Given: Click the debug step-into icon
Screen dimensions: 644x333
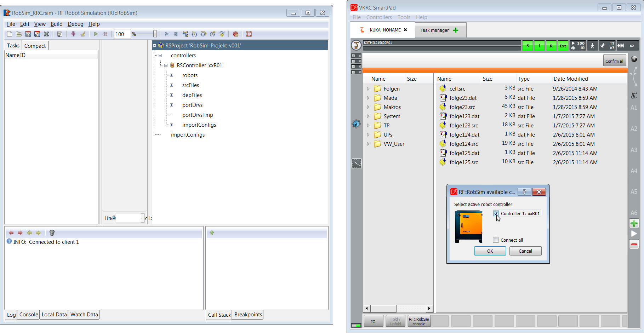Looking at the screenshot, I should 194,34.
